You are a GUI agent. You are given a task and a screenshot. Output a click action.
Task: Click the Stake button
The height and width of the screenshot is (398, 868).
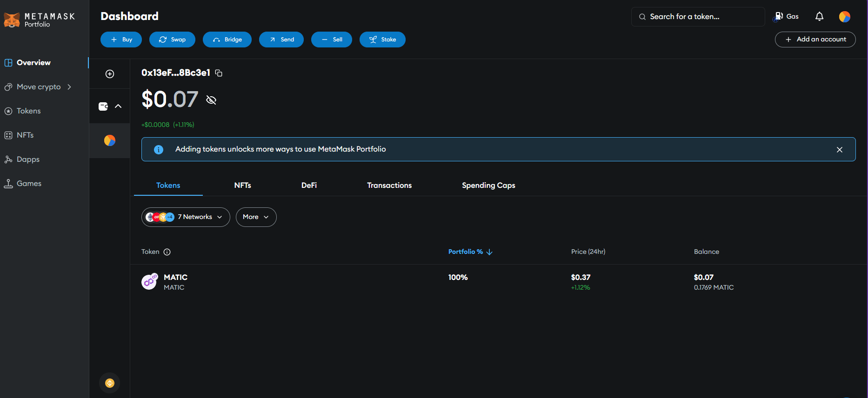pos(382,40)
